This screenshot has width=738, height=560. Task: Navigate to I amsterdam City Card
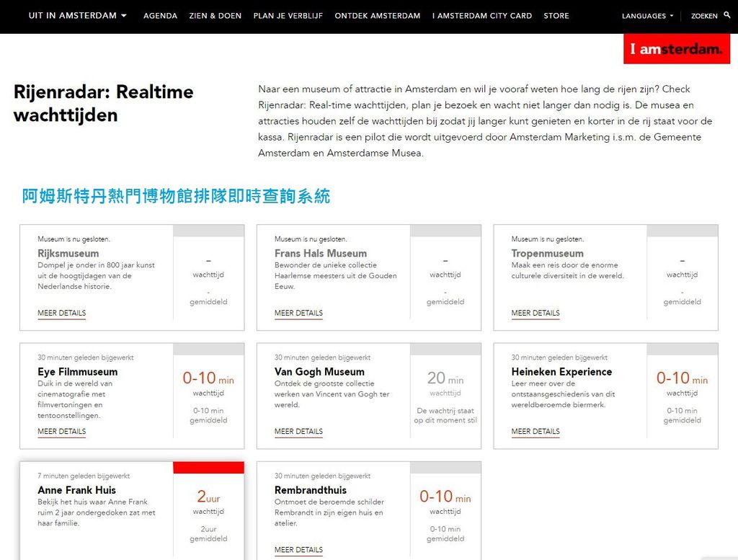pos(482,16)
